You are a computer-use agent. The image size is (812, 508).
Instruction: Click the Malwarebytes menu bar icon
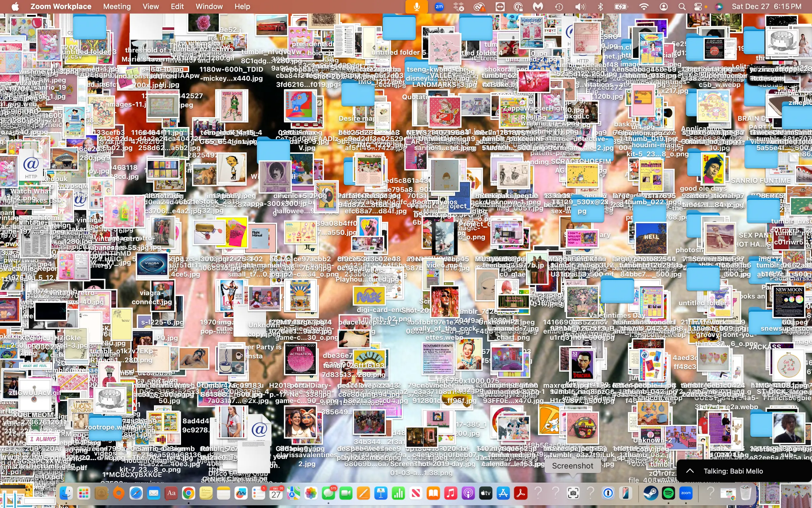coord(538,6)
